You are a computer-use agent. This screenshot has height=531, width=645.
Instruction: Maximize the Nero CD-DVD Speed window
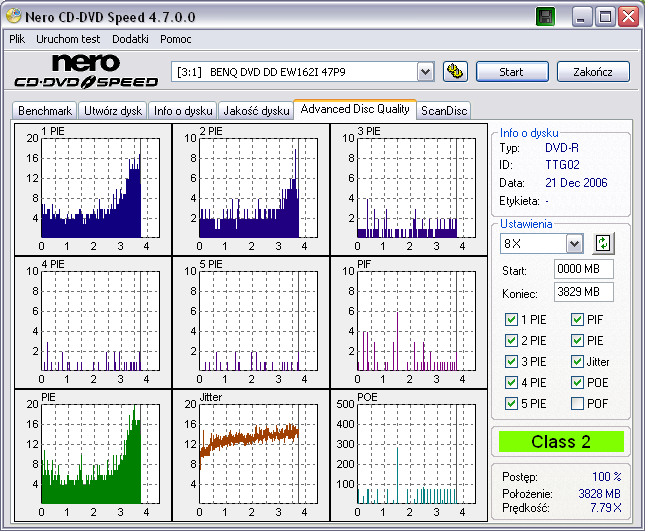pos(605,17)
